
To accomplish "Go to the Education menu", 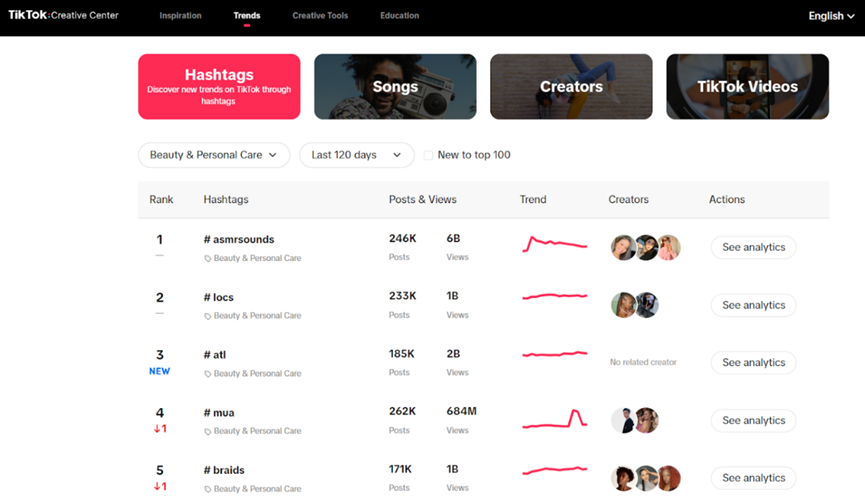I will tap(399, 15).
